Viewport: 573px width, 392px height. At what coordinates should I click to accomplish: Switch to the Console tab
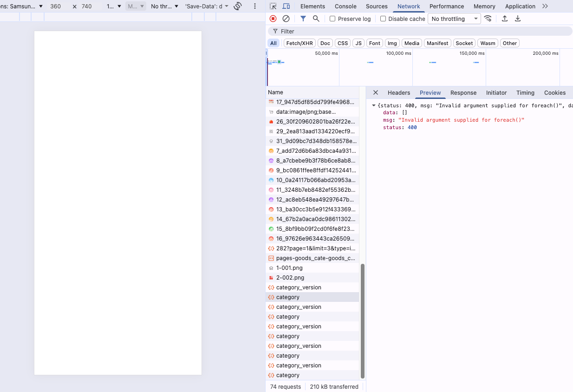pos(345,7)
